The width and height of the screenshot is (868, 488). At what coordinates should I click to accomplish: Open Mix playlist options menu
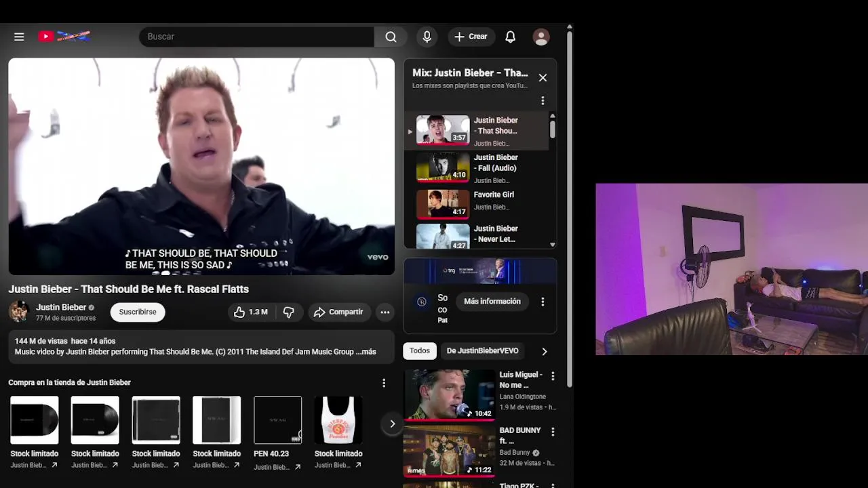(542, 100)
